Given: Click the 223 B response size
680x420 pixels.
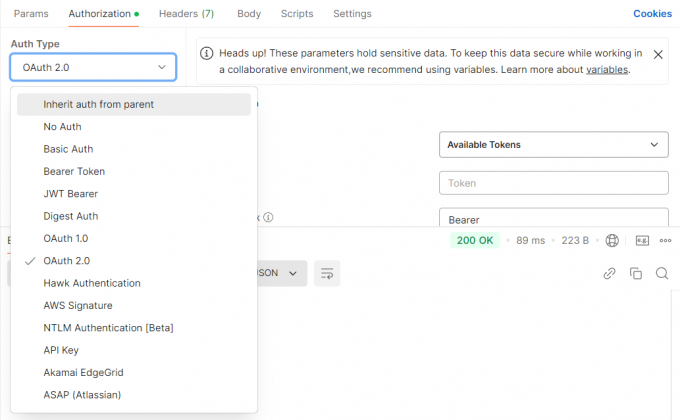Looking at the screenshot, I should click(x=575, y=240).
